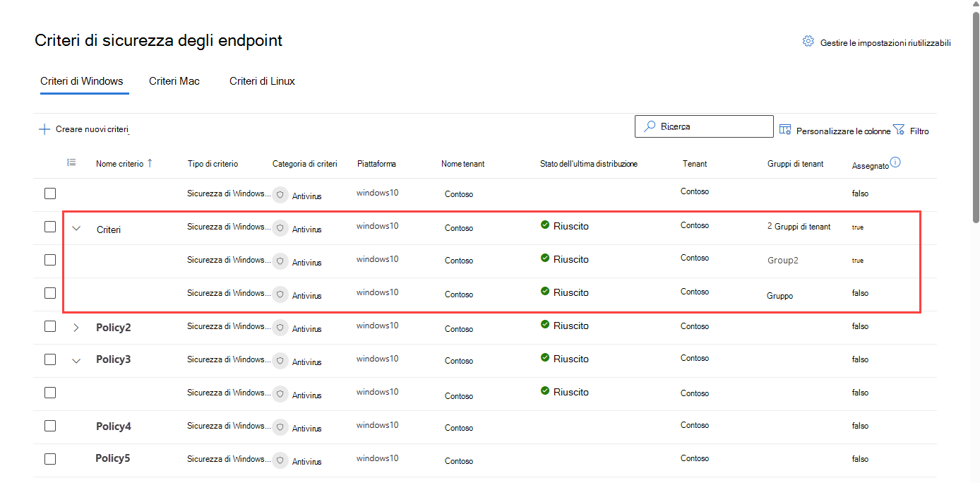This screenshot has width=980, height=483.
Task: Click the magnifier icon in search box
Action: [649, 126]
